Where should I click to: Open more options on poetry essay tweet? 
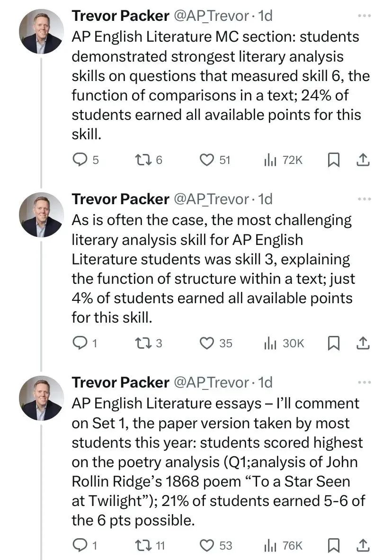tap(365, 382)
